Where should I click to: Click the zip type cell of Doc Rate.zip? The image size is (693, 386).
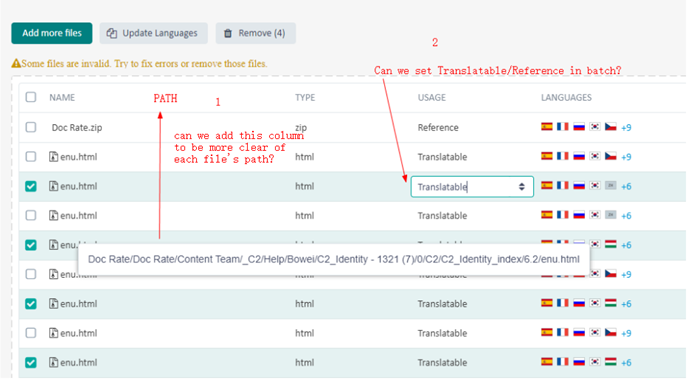click(301, 128)
